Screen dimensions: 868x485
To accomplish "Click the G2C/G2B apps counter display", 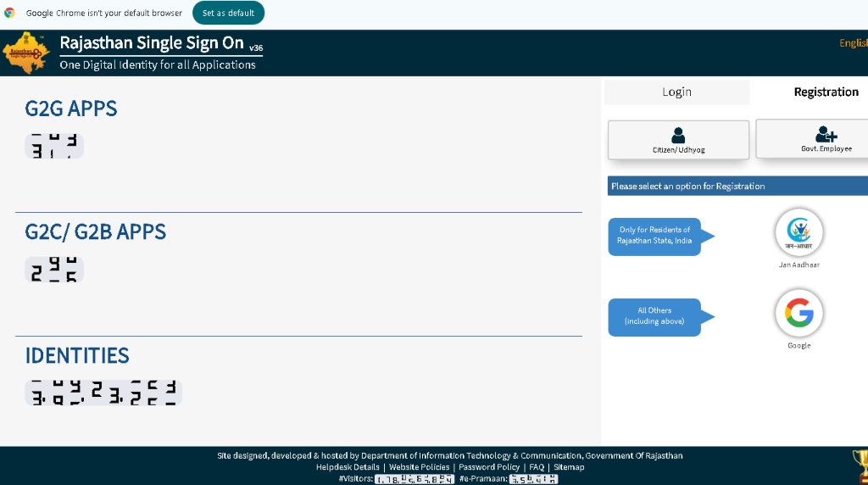I will (54, 270).
